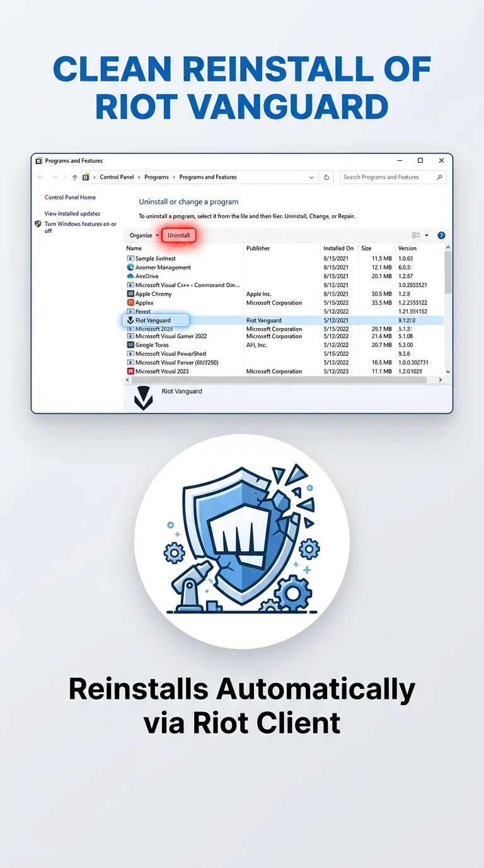The height and width of the screenshot is (868, 484).
Task: Click the Apple Inc. publisher cell
Action: pos(258,294)
